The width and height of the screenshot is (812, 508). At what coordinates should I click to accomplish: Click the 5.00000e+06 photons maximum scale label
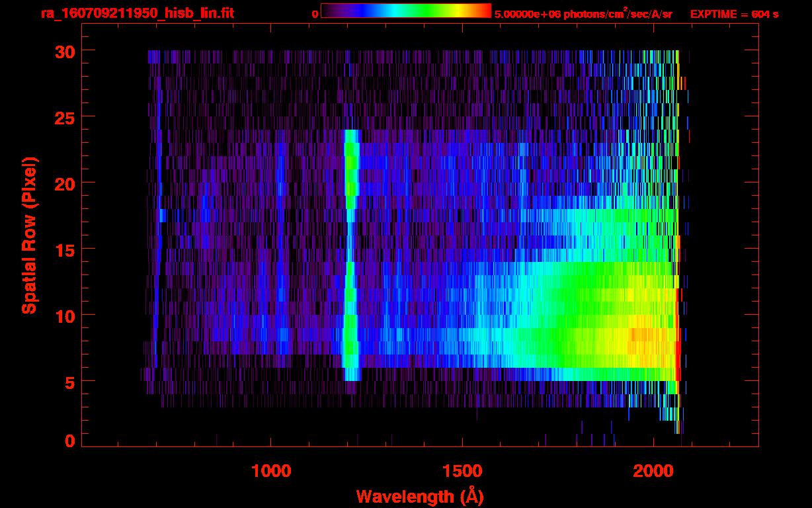point(583,14)
